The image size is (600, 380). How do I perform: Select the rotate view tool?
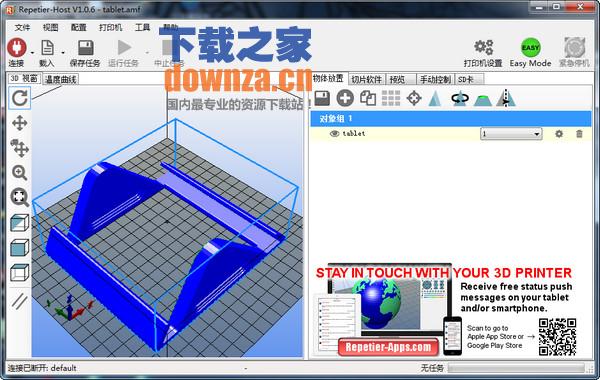click(20, 98)
